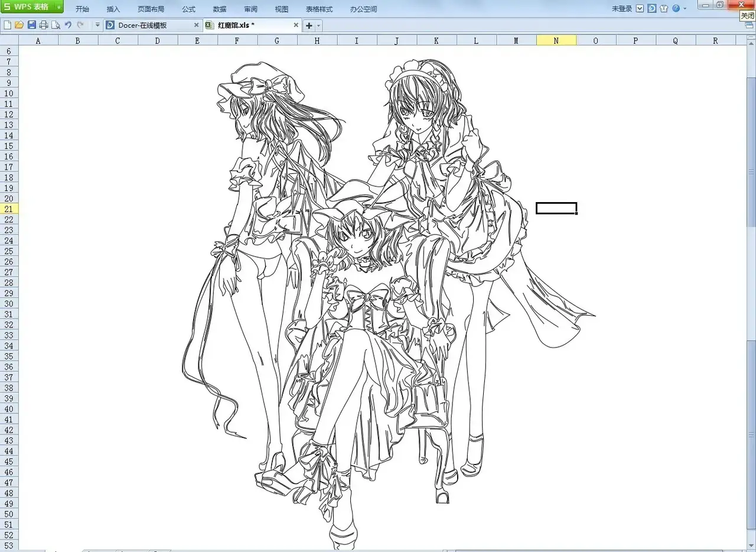Click the New document icon
Image resolution: width=756 pixels, height=552 pixels.
coord(7,25)
